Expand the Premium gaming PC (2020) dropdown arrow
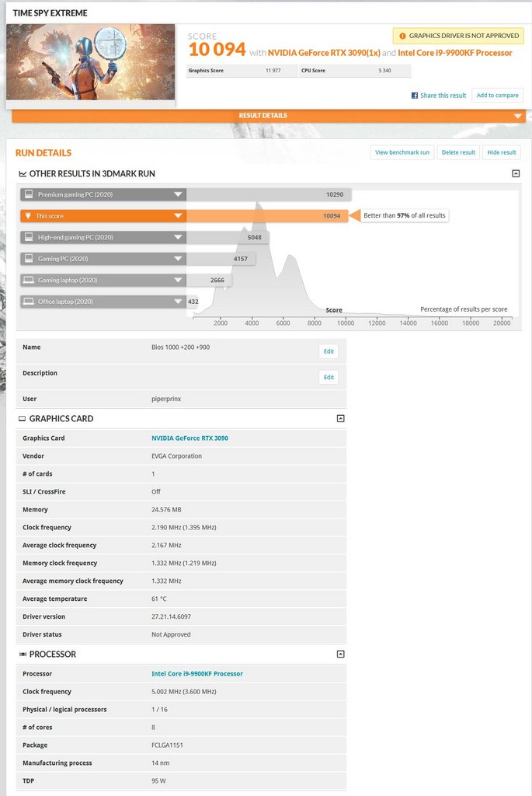This screenshot has width=532, height=796. point(178,194)
